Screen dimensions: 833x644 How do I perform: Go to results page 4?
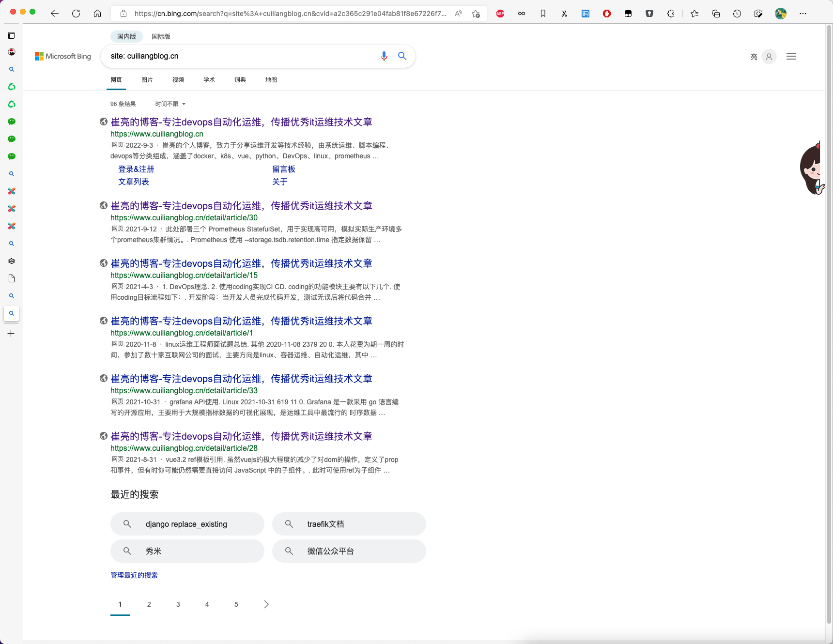click(x=207, y=604)
